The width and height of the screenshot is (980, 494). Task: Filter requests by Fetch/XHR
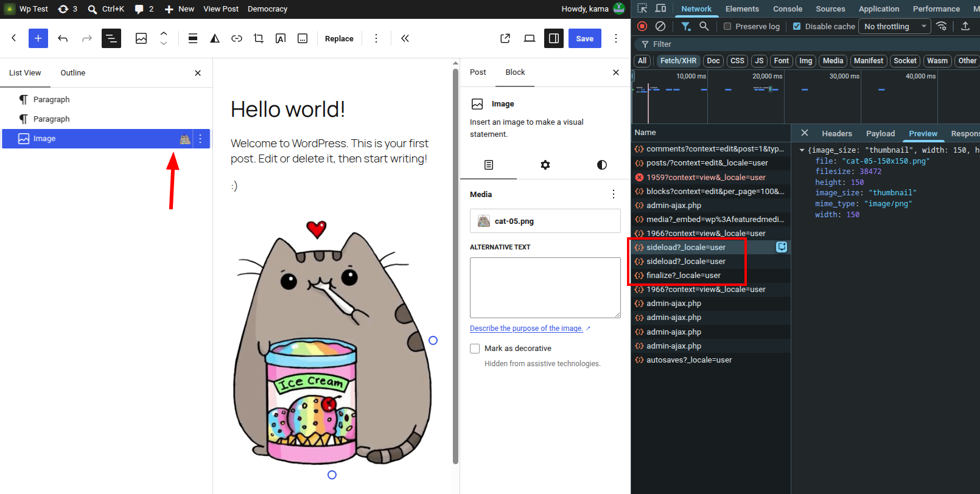click(678, 61)
